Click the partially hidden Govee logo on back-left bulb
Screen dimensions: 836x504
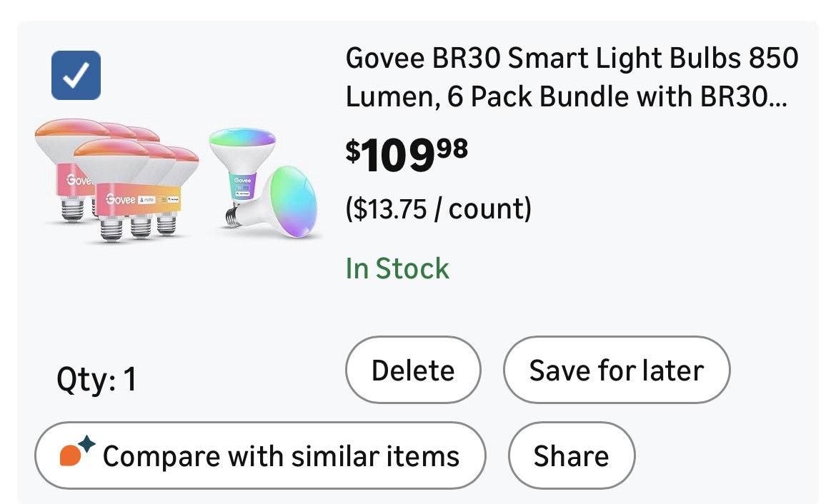click(x=78, y=180)
